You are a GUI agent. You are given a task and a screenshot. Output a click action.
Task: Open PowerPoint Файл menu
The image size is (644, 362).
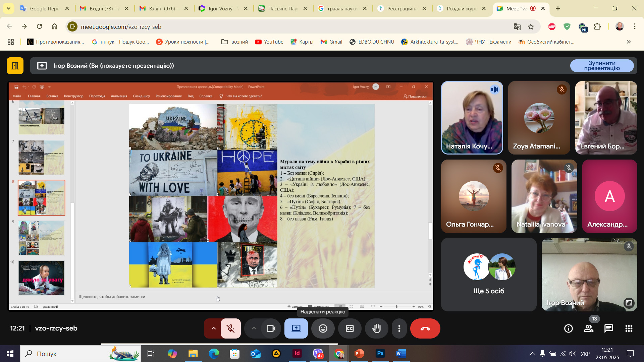(x=17, y=96)
